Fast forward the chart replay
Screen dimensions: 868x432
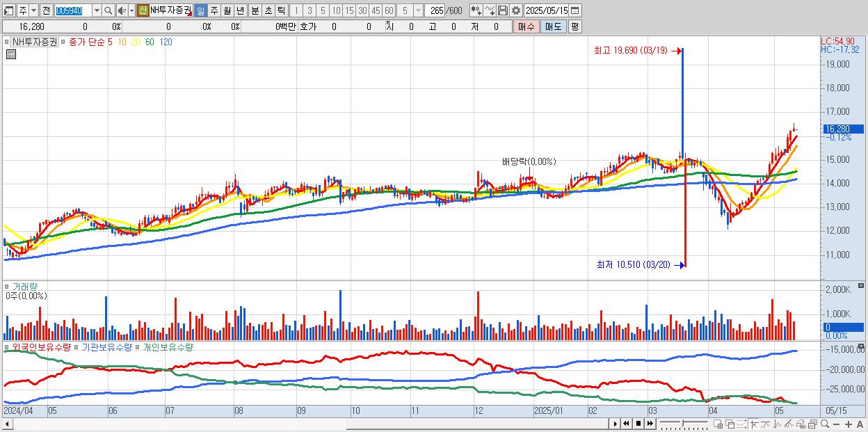(650, 424)
